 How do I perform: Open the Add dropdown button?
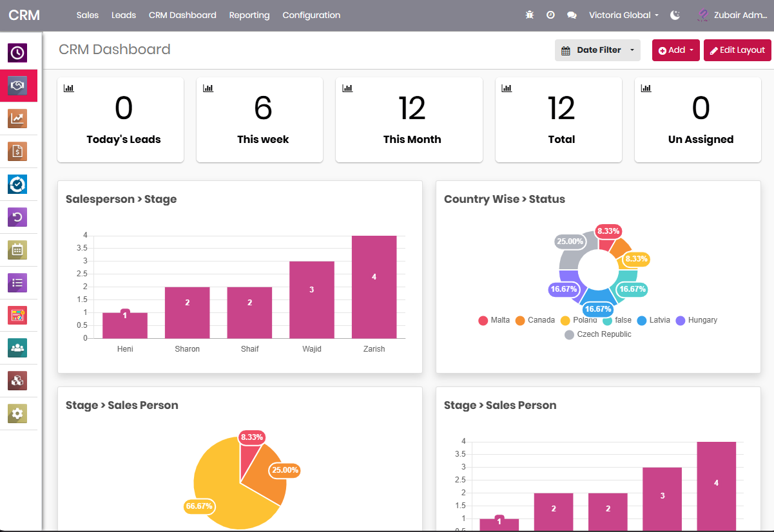[675, 50]
